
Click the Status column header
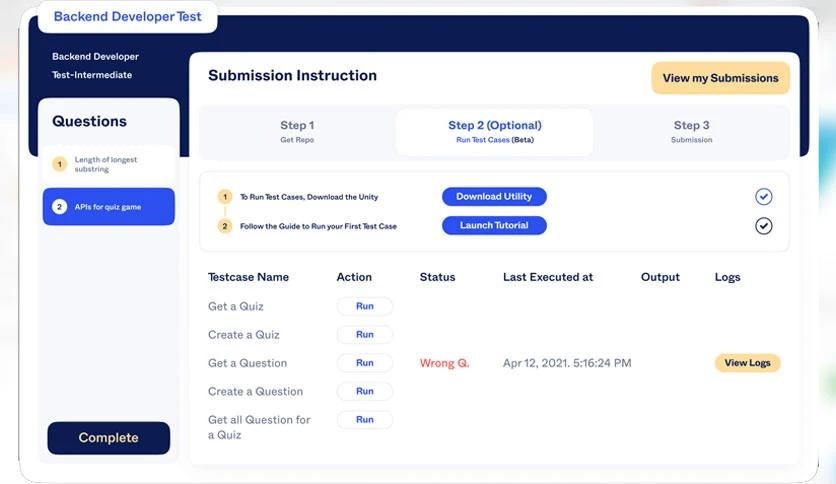437,277
